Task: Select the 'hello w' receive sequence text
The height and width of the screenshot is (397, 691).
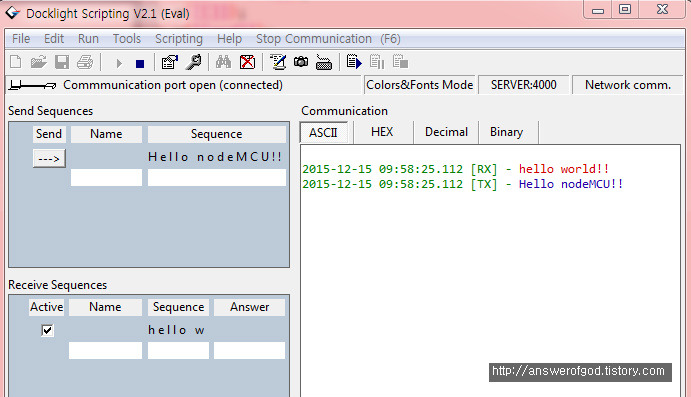Action: [x=176, y=330]
